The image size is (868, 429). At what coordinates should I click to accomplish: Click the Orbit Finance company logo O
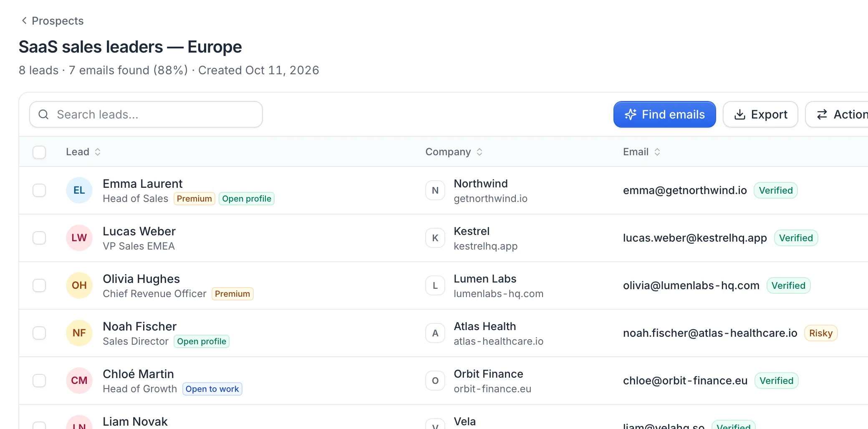coord(435,381)
